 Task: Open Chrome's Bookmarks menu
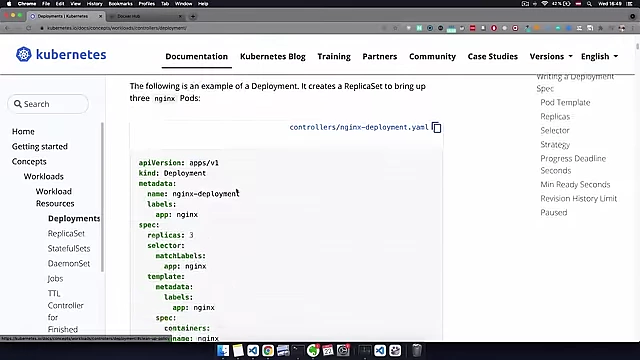[120, 4]
